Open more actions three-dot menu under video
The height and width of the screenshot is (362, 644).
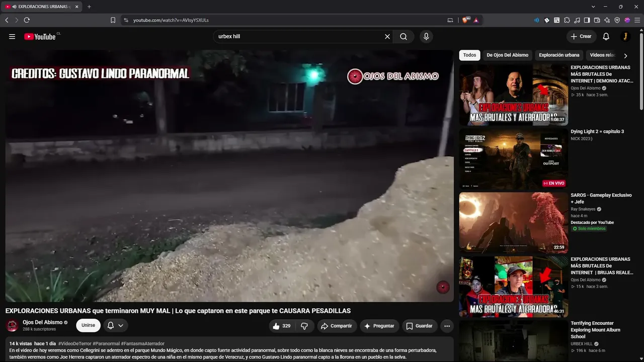click(447, 326)
